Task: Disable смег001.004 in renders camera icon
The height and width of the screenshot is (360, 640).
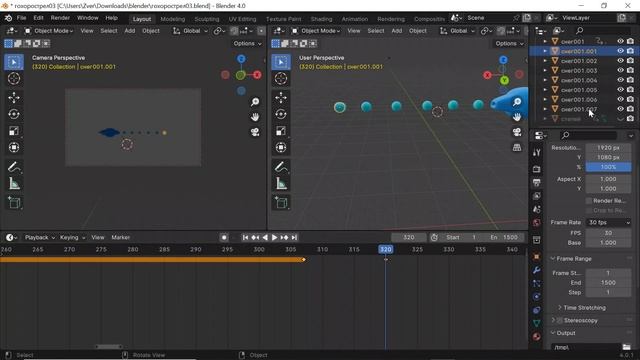Action: pos(631,80)
